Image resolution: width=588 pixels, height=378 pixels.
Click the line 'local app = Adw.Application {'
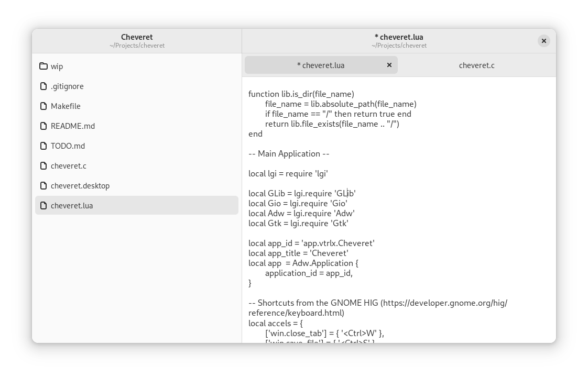tap(303, 263)
